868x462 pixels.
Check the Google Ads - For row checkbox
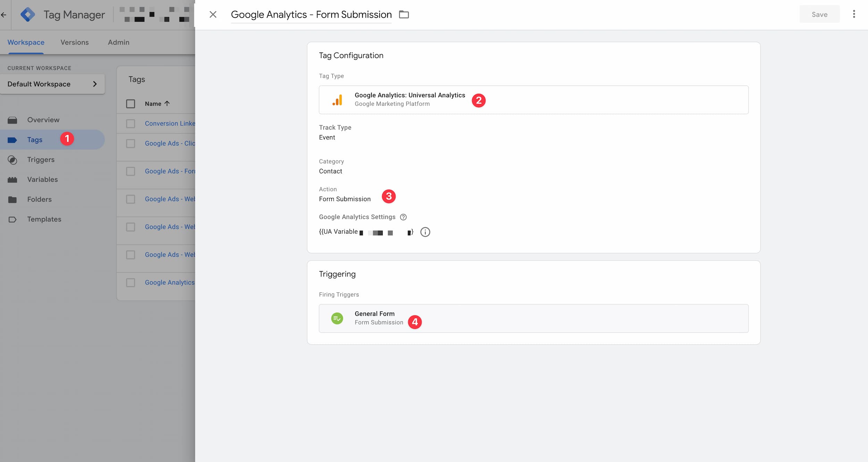(131, 171)
